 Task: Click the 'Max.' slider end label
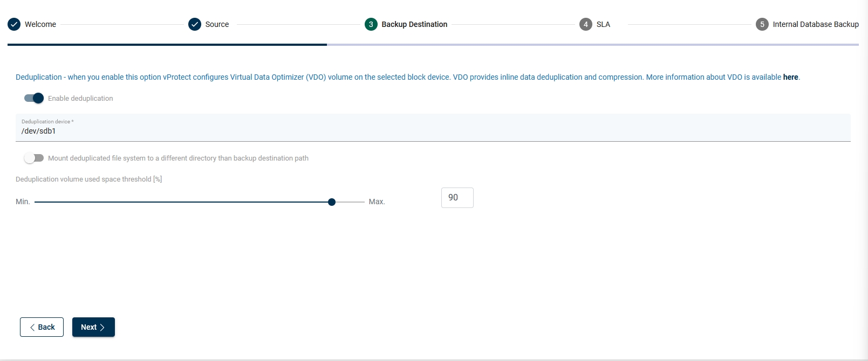tap(377, 202)
